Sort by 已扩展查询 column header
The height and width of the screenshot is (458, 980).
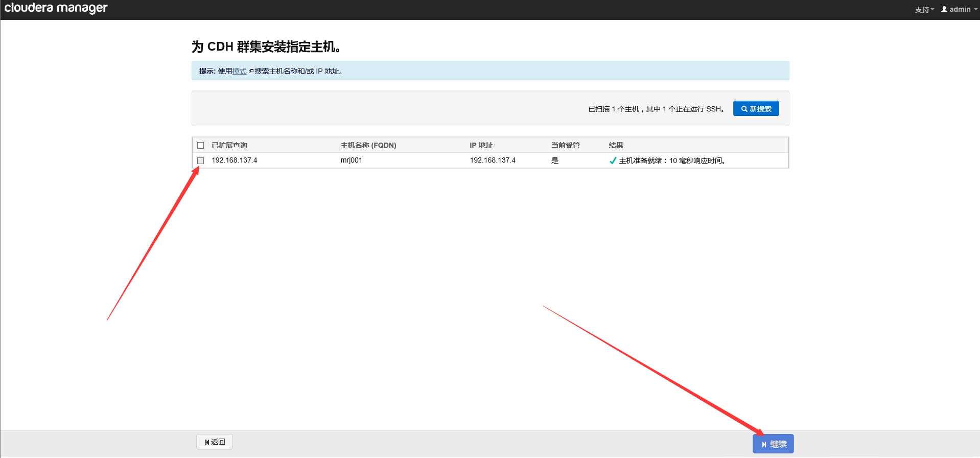pos(229,145)
